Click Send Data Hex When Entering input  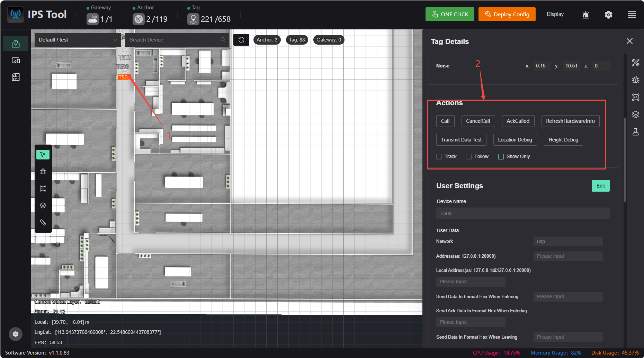pos(568,296)
